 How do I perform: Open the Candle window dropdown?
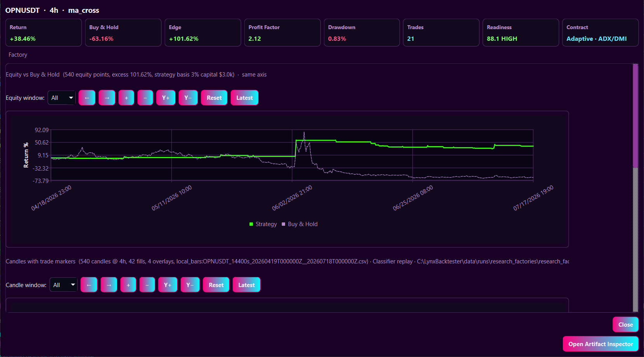63,285
